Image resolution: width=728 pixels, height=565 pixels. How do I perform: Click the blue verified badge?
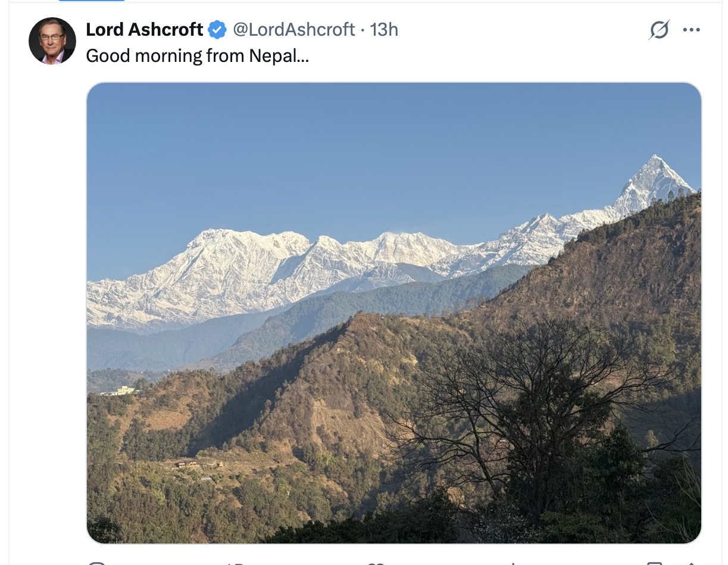coord(217,29)
